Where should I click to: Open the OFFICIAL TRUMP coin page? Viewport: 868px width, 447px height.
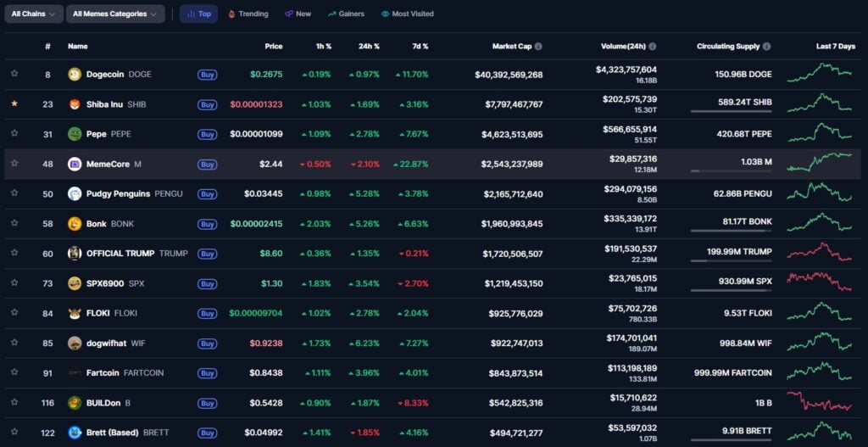click(x=137, y=254)
